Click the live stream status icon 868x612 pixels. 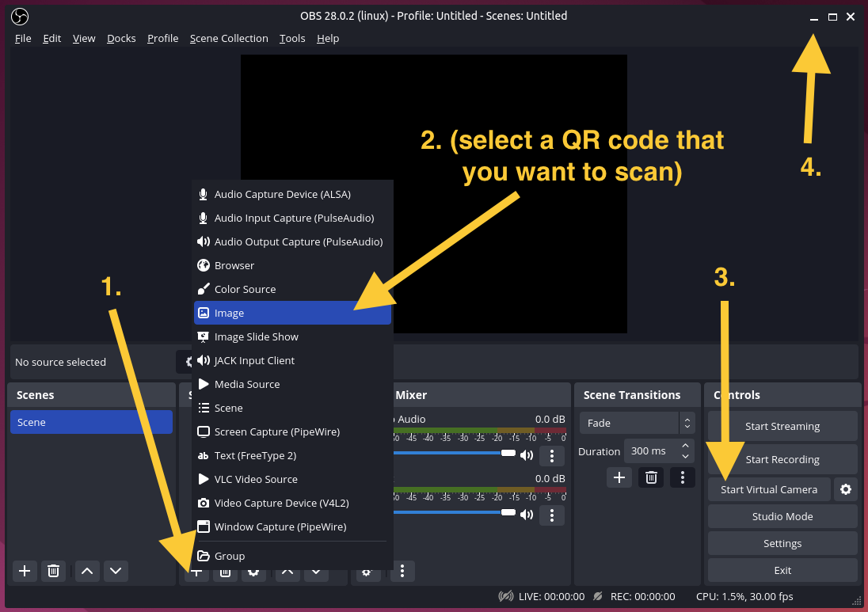(x=505, y=596)
